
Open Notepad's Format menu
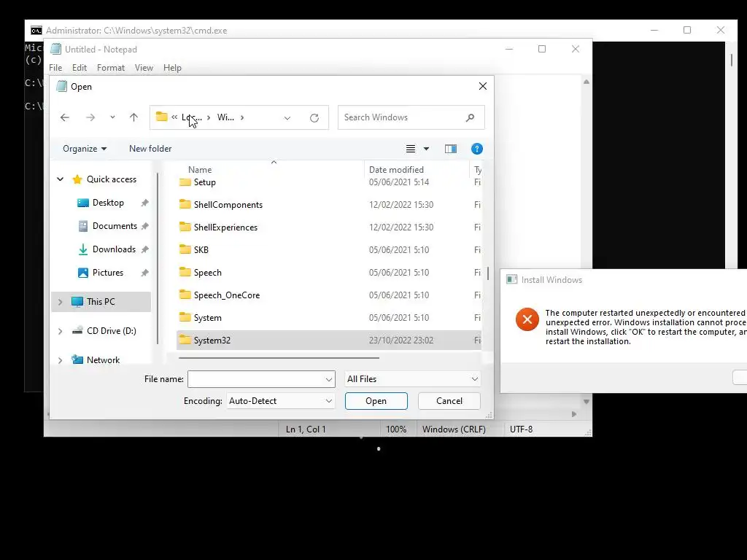[x=111, y=68]
